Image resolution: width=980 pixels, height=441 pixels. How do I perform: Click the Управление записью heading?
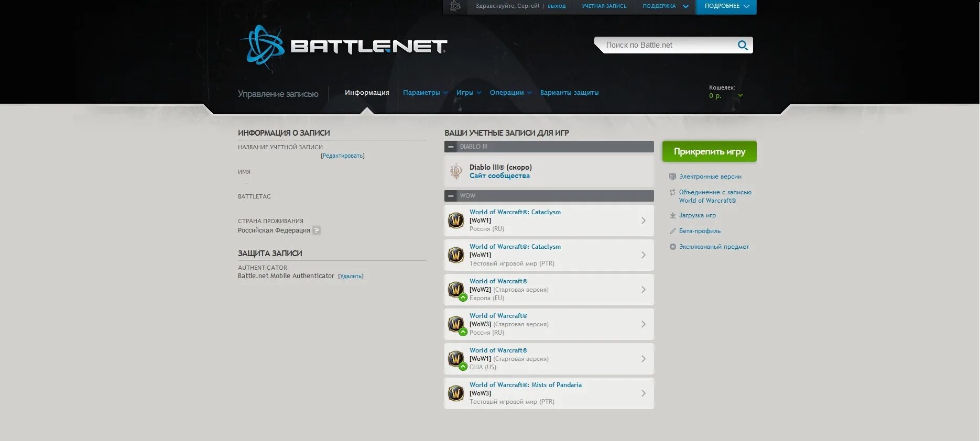(278, 94)
